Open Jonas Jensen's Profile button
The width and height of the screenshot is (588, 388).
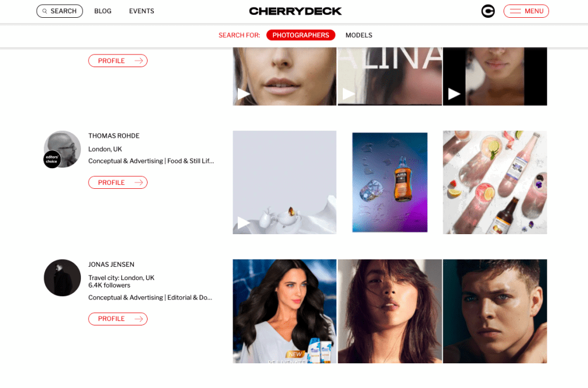(x=118, y=319)
